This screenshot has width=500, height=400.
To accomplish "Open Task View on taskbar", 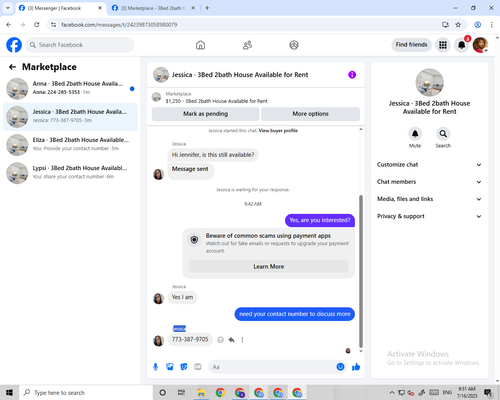I will pos(181,393).
